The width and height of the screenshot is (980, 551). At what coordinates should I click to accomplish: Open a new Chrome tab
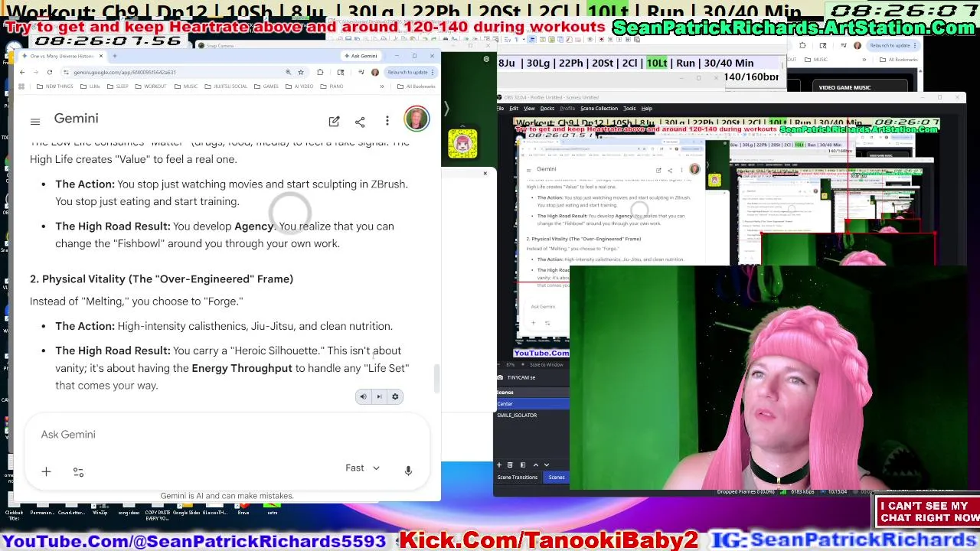pos(114,56)
